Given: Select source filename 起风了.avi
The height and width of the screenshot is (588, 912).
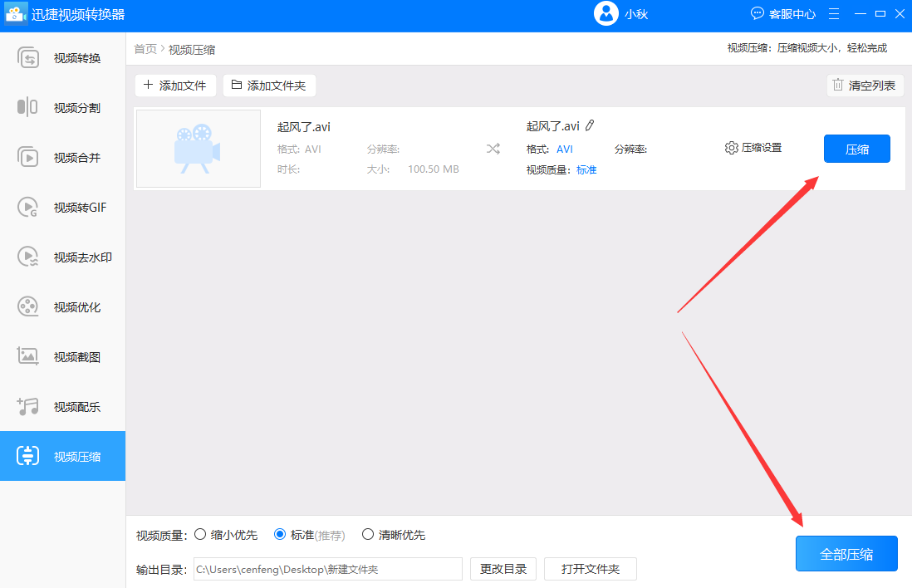Looking at the screenshot, I should pos(304,127).
